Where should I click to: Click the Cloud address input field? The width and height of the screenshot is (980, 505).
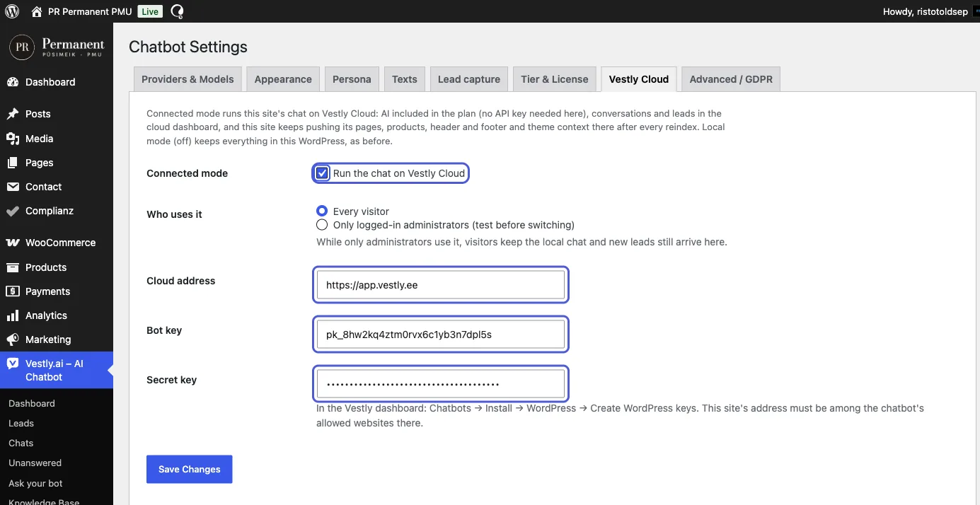[x=441, y=285]
